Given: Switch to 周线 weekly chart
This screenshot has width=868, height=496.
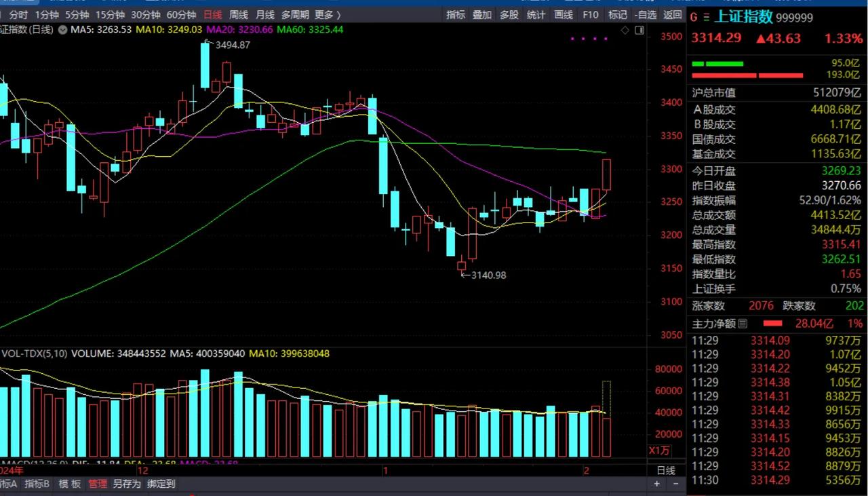Looking at the screenshot, I should (x=239, y=14).
